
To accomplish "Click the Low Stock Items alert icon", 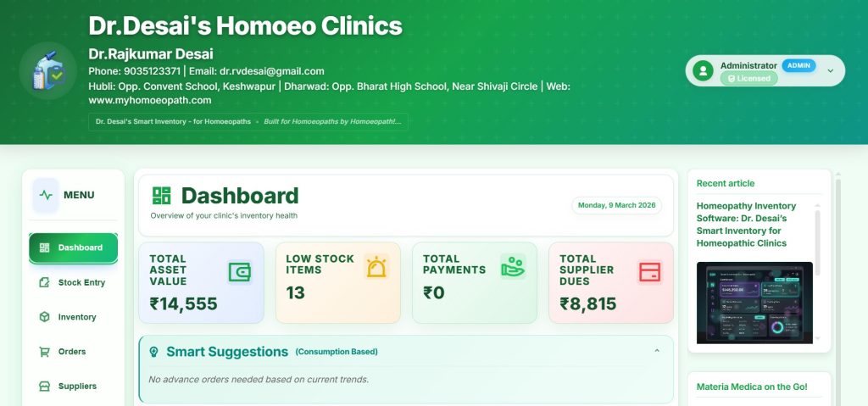I will (376, 267).
